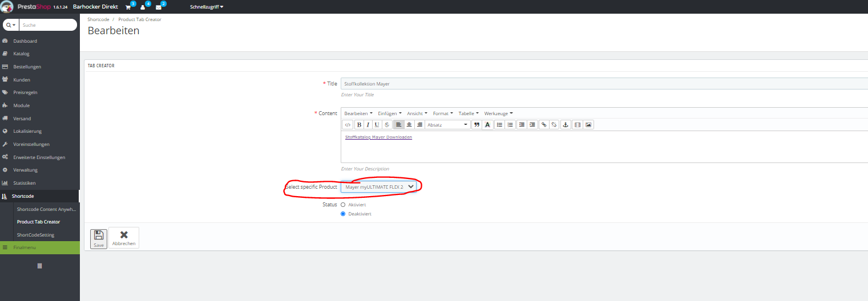Insert a numbered list
The width and height of the screenshot is (868, 301).
click(510, 124)
